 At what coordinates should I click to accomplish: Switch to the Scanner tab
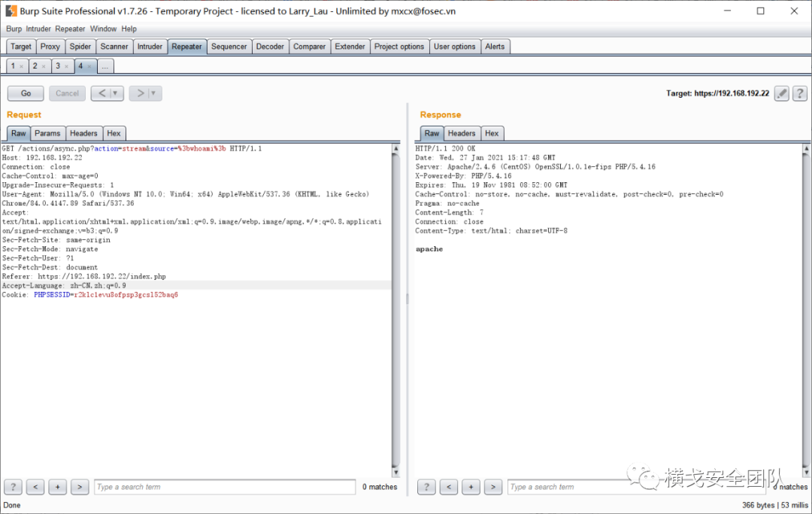(114, 47)
